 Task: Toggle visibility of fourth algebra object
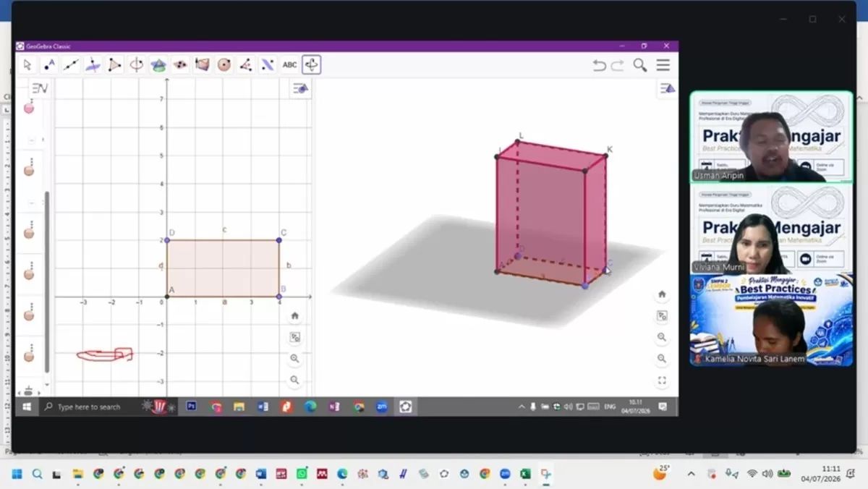point(29,274)
